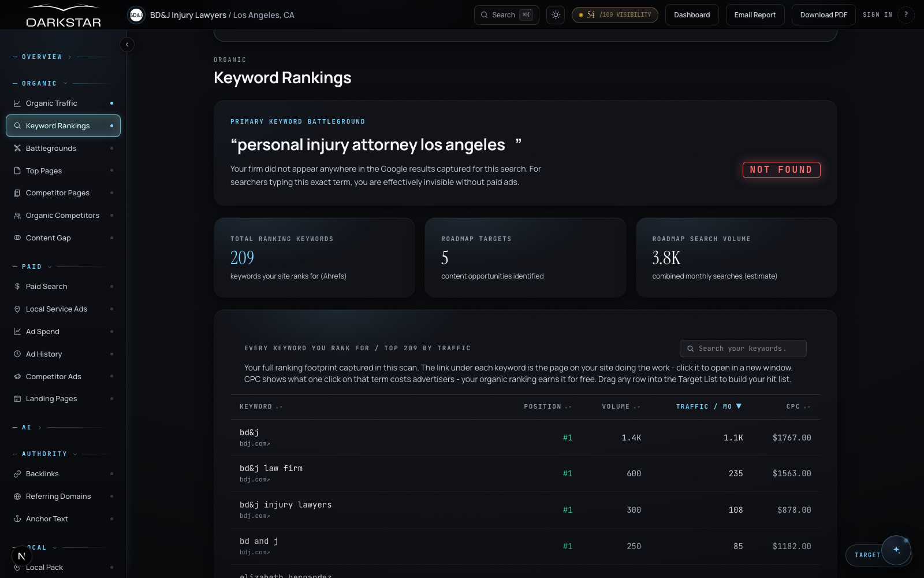Click the BD&J firm avatar
Screen dimensions: 924x578
136,15
